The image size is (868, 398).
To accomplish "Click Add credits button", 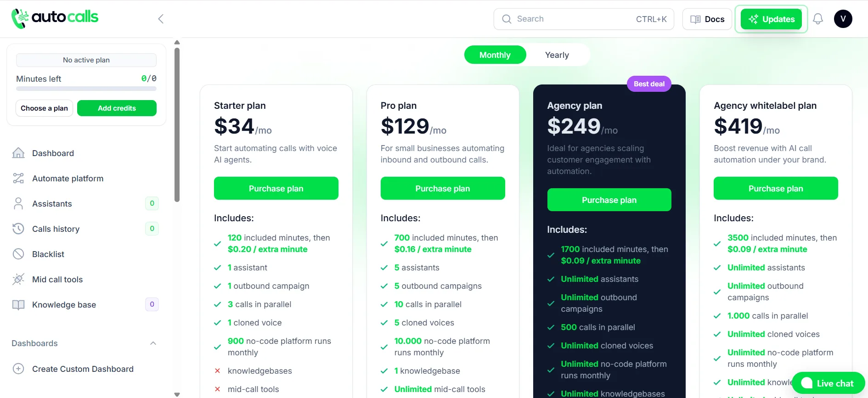I will [117, 108].
